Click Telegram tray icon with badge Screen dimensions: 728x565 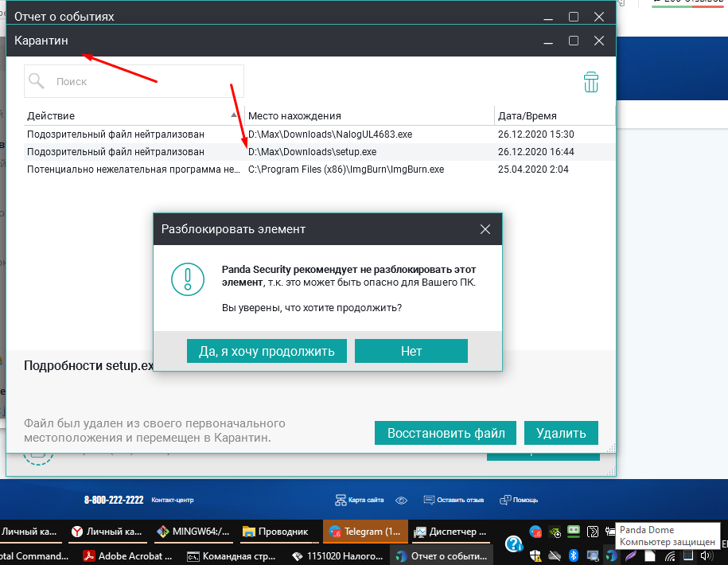pos(535,532)
